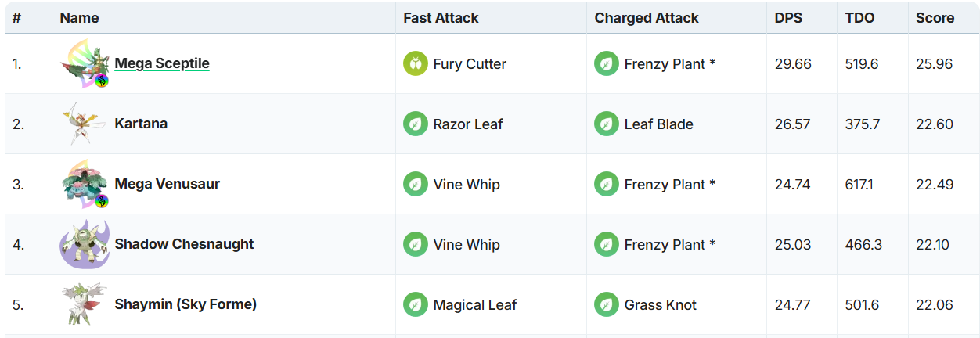
Task: Click the Mega Venusaur sprite image
Action: [84, 185]
